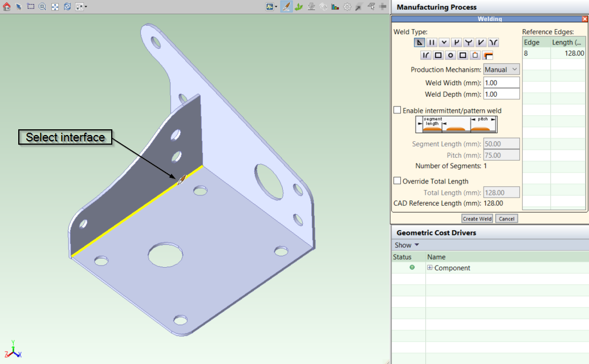Image resolution: width=589 pixels, height=364 pixels.
Task: Expand the Component tree node
Action: pos(430,268)
